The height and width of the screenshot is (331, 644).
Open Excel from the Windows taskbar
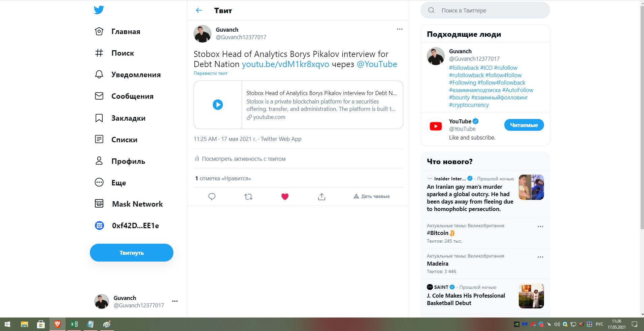pos(74,324)
